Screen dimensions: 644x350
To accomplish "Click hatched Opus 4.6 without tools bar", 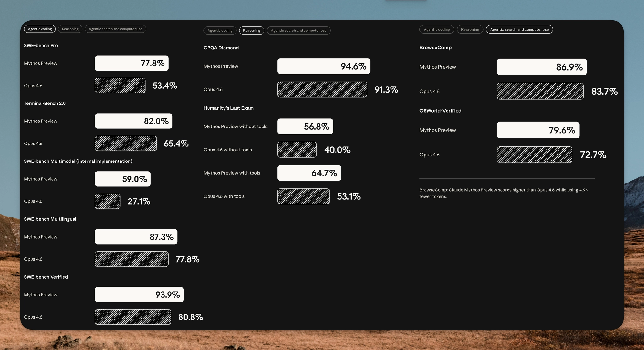I will [297, 150].
